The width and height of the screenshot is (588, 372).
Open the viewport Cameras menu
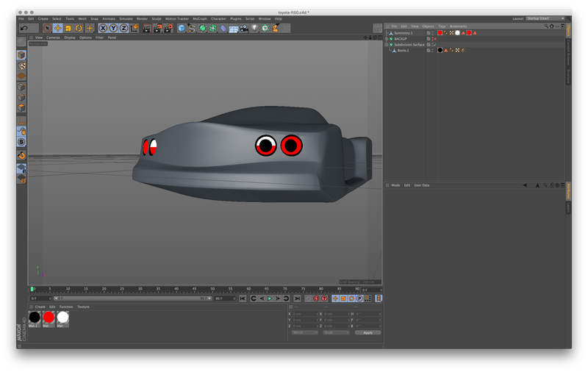[53, 37]
